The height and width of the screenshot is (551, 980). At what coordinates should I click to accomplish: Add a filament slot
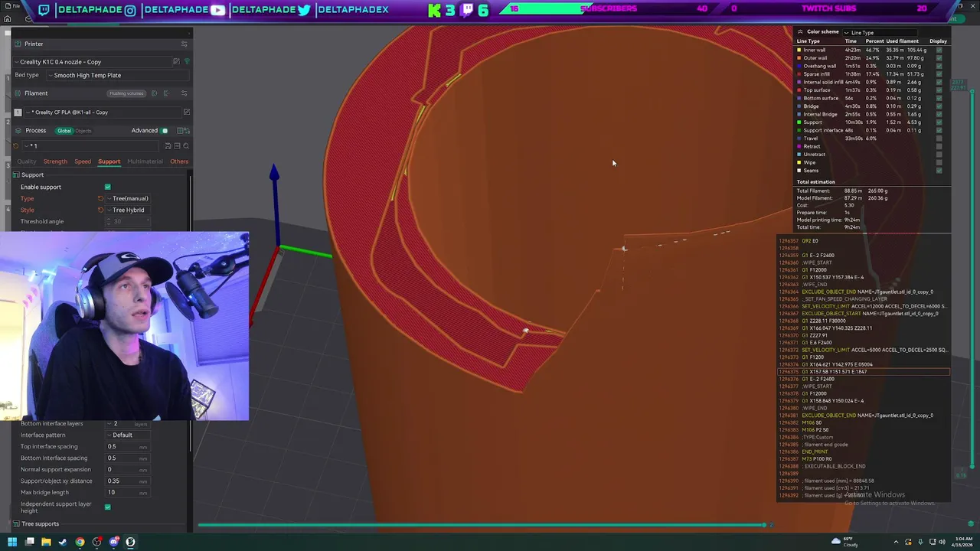155,93
